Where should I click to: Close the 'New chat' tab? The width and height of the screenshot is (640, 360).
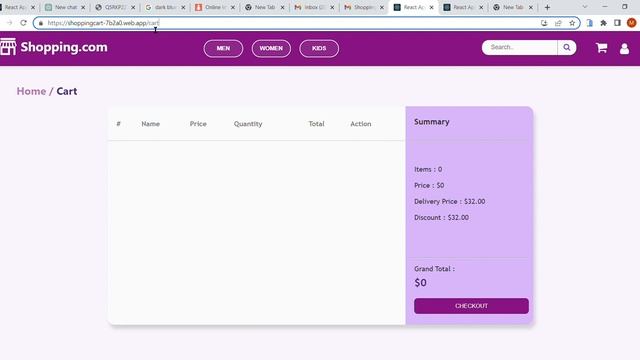(83, 7)
